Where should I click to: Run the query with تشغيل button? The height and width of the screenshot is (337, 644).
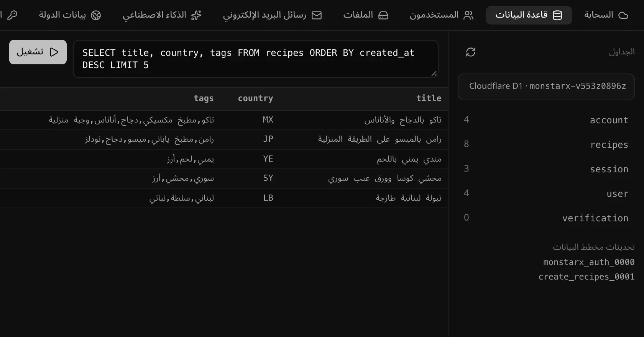tap(38, 52)
